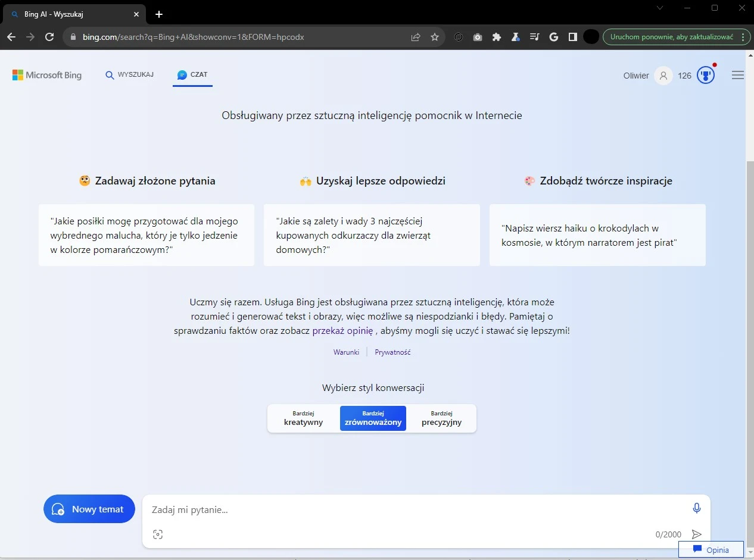Reload the page with the refresh icon
This screenshot has width=754, height=560.
50,37
